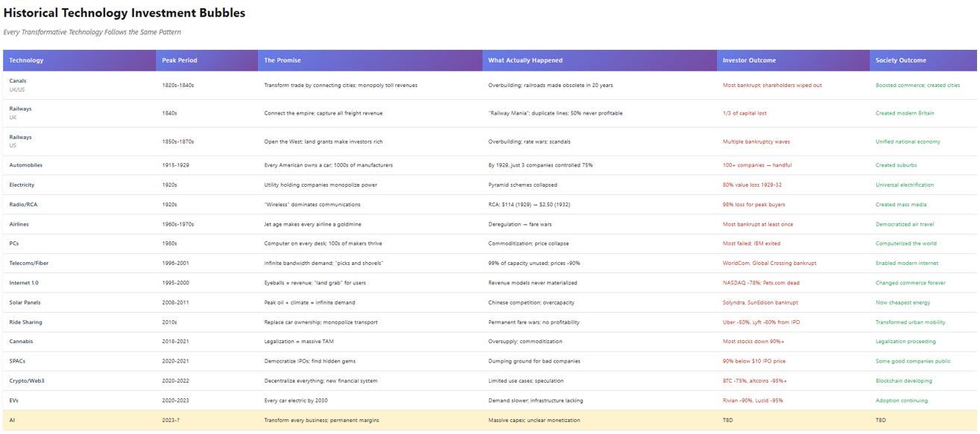Click the Investor Outcome column header
Viewport: 980px width, 434px height.
click(793, 60)
